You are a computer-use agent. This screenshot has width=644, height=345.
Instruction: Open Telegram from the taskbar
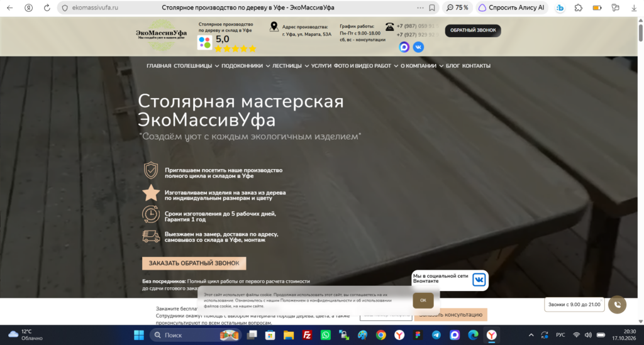pos(436,335)
